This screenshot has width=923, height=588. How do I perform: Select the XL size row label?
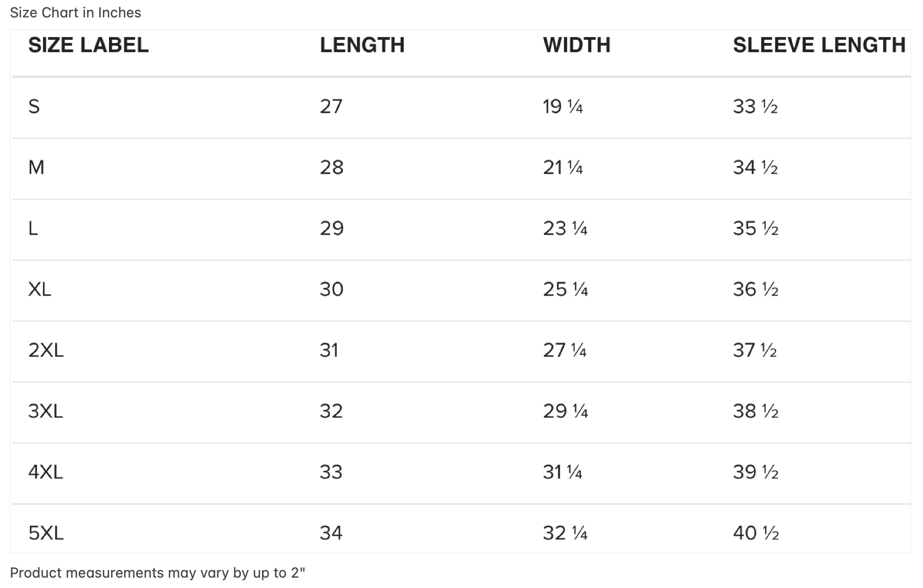tap(40, 289)
